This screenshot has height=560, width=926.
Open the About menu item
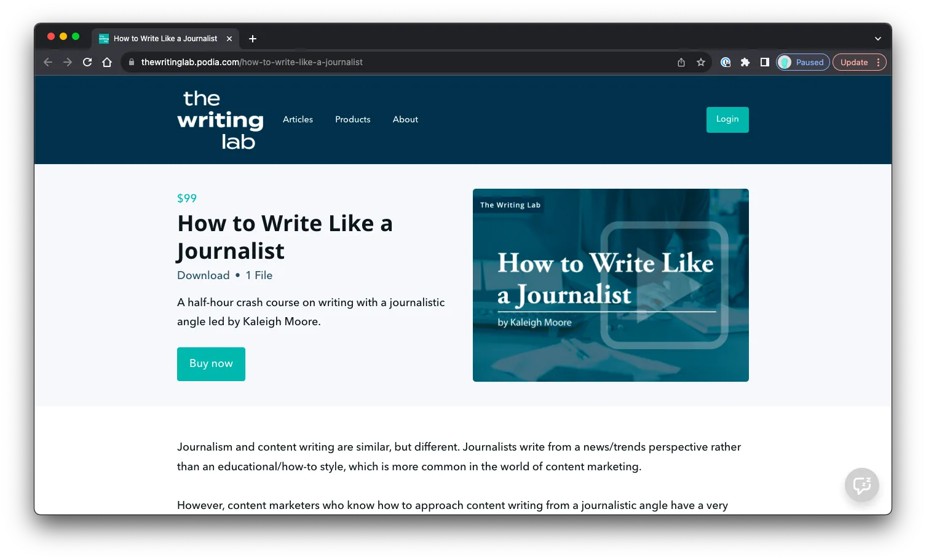click(x=405, y=119)
